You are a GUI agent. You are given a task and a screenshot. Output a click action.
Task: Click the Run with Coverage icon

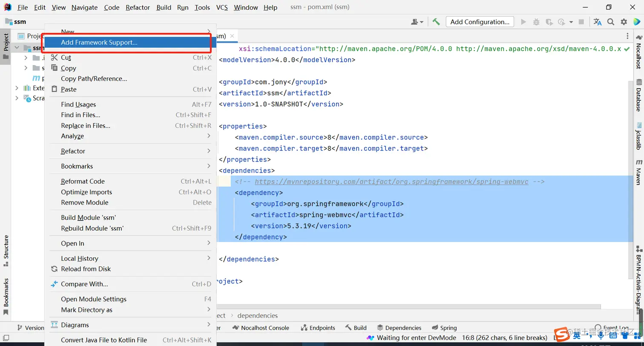coord(549,22)
